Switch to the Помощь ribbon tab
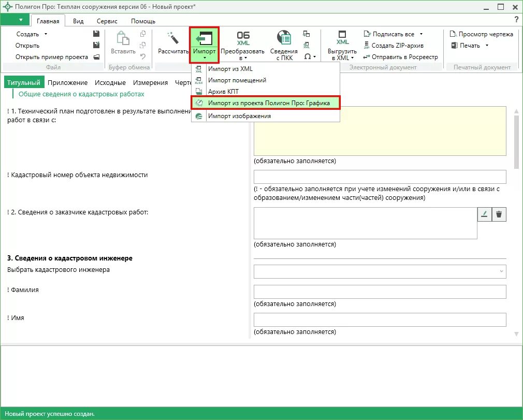Screen dimensions: 523x420 (x=143, y=21)
